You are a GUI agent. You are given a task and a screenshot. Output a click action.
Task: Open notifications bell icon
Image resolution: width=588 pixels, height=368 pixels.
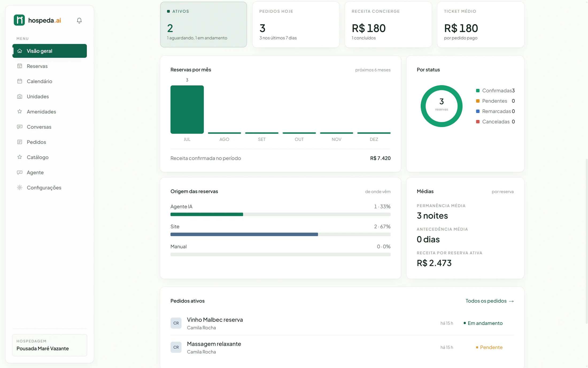click(x=79, y=20)
